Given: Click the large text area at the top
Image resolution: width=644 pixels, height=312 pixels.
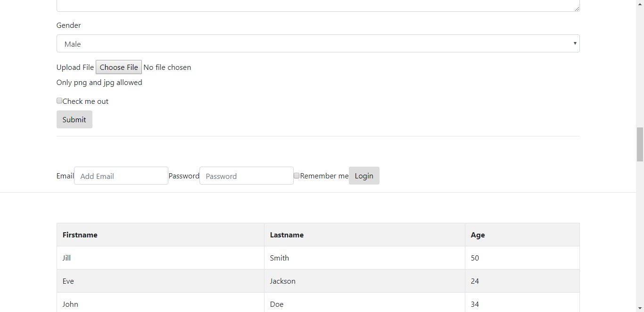Looking at the screenshot, I should 318,5.
